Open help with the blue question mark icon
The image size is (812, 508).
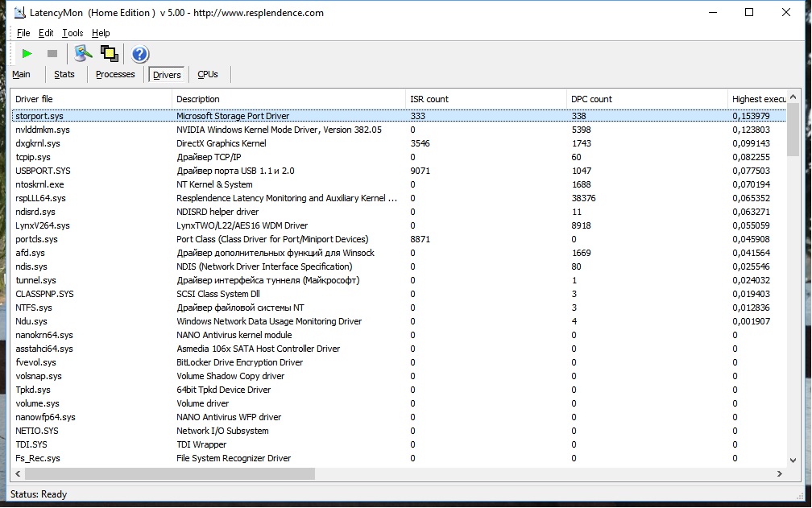point(140,54)
